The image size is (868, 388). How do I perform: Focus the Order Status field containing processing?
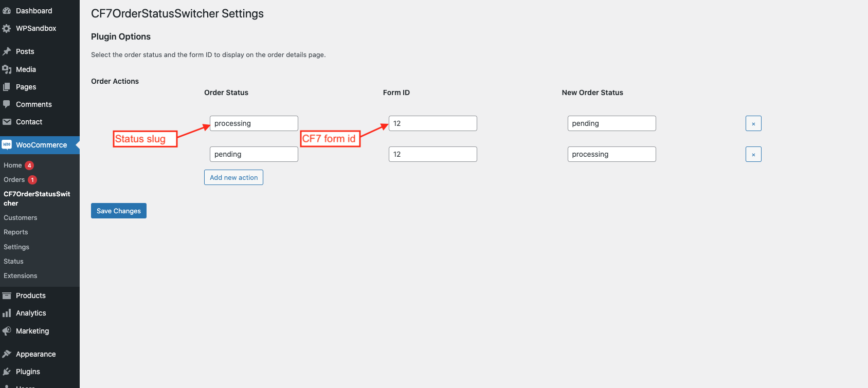[254, 123]
